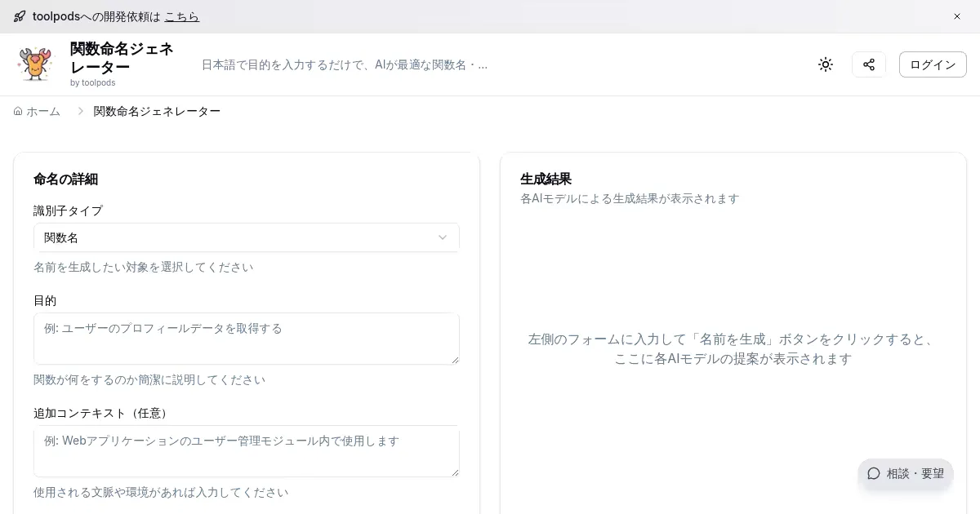Select the current 関数命名ジェネレーター breadcrumb item
The image size is (980, 514).
pos(157,111)
